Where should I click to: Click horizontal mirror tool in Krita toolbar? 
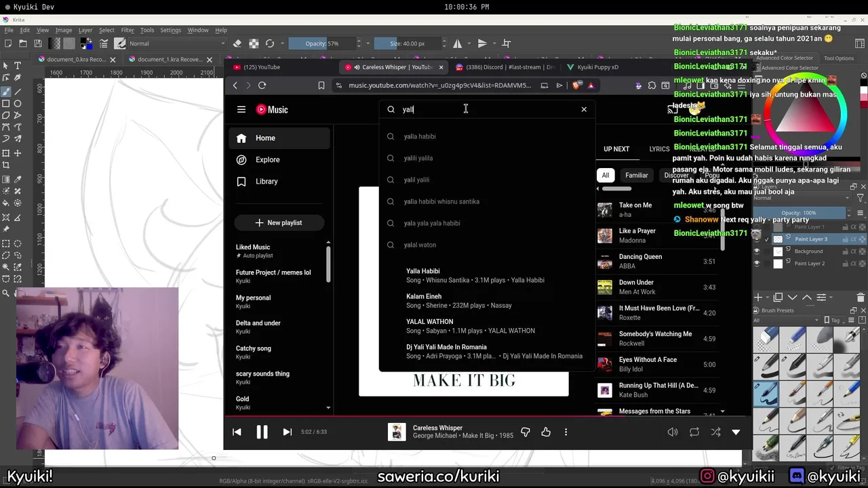(458, 43)
